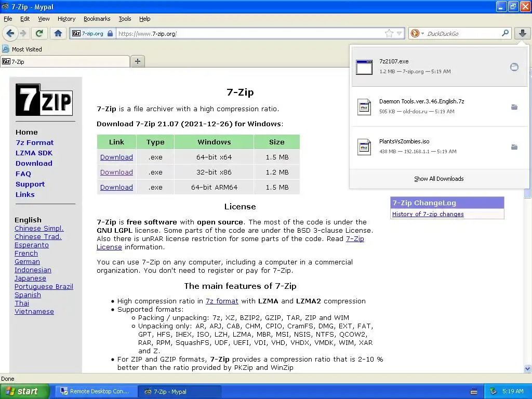This screenshot has width=532, height=399.
Task: Open the 7-Zip License link
Action: click(355, 238)
